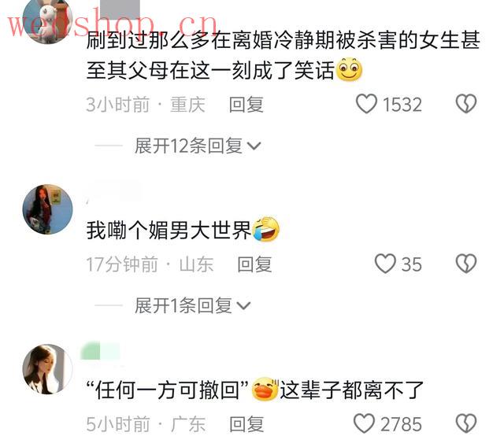Reply to the Shandong comment via 回复
This screenshot has height=436, width=504.
(254, 264)
